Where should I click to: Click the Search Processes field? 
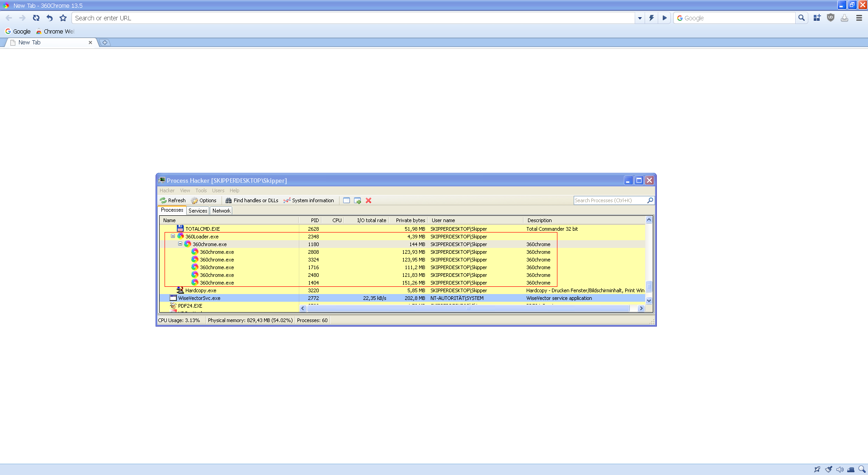[610, 200]
